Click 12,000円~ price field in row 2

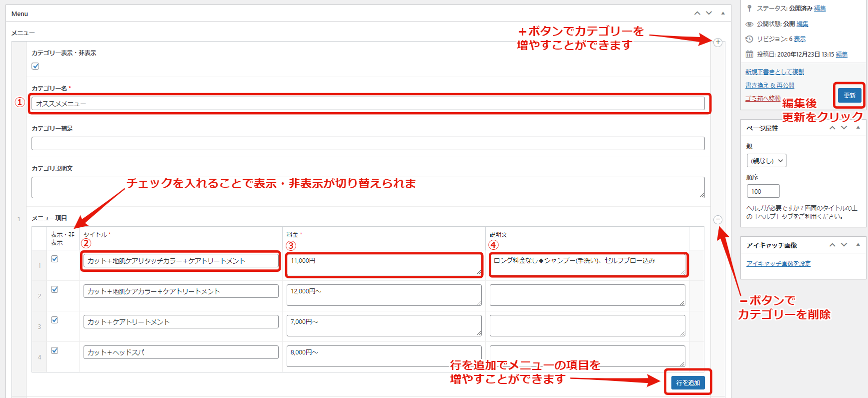384,295
